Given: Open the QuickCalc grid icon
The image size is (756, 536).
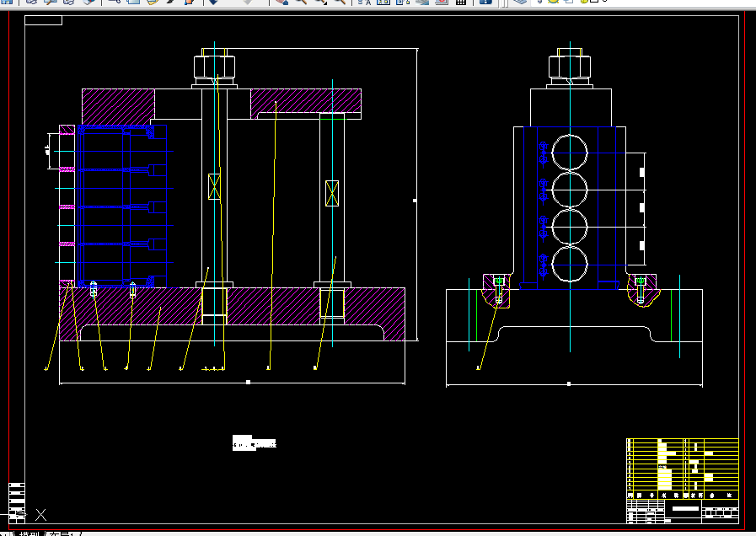Looking at the screenshot, I should [x=460, y=2].
